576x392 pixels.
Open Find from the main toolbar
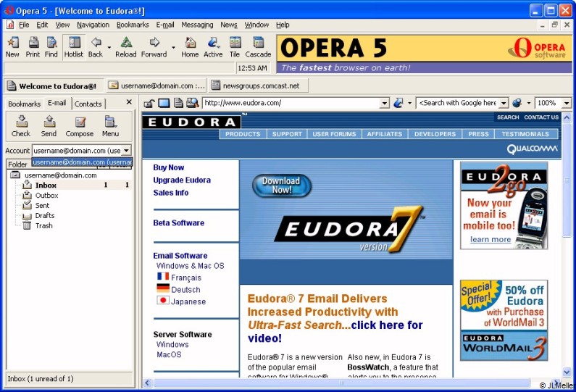[x=51, y=47]
